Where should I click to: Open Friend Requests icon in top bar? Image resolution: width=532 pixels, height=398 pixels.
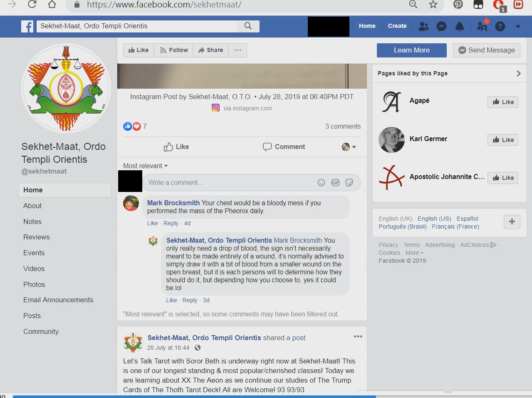(423, 26)
